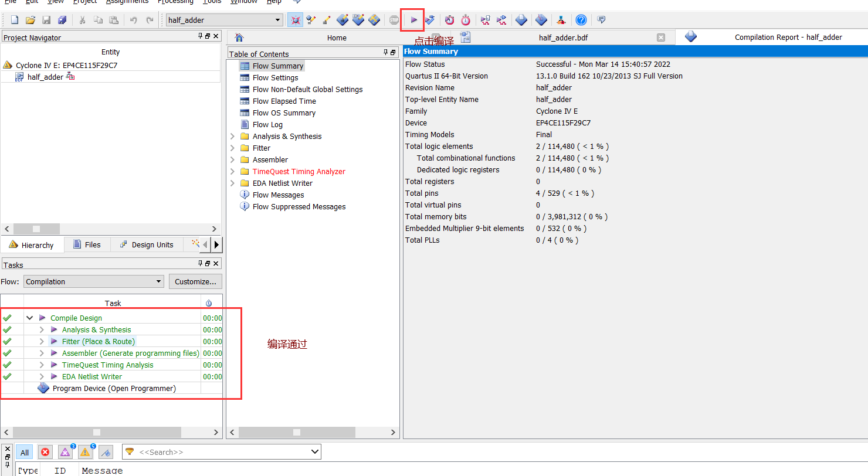Click the Home tab house icon
Screen dimensions: 868x476
coord(239,38)
